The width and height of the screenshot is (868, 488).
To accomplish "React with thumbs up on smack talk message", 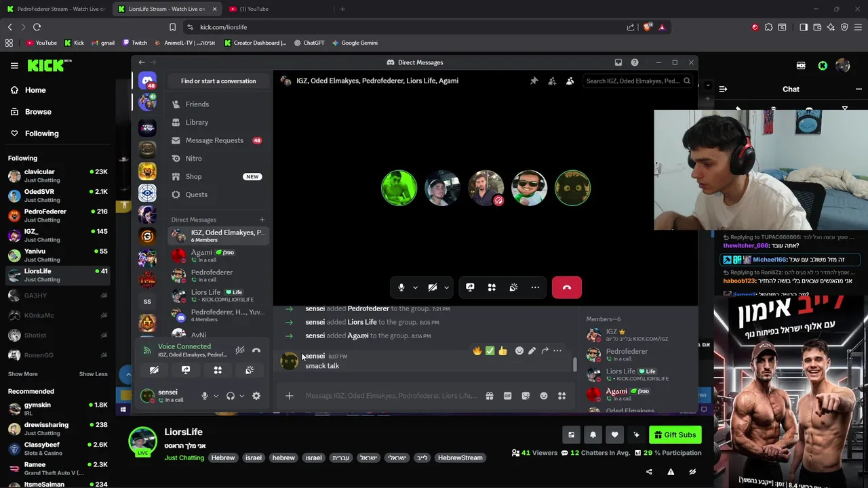I will pyautogui.click(x=502, y=350).
